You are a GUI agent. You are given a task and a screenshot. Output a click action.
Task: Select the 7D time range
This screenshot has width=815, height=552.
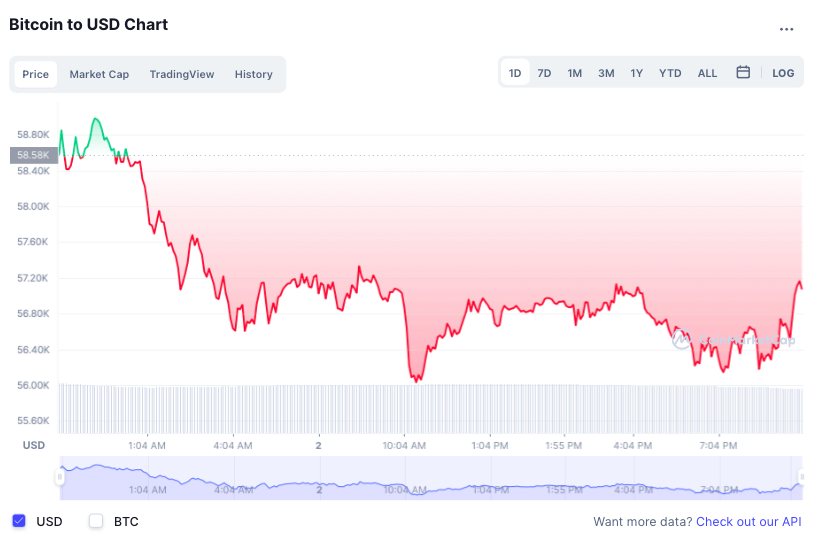pyautogui.click(x=544, y=73)
